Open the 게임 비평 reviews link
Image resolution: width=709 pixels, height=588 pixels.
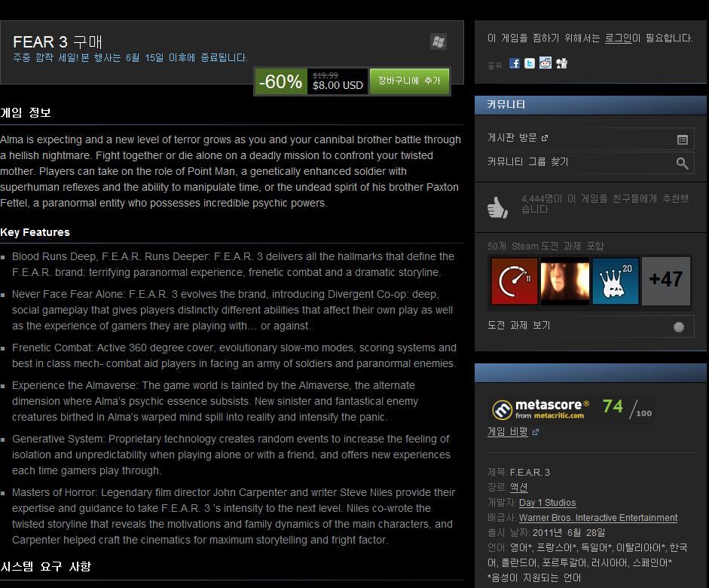[x=507, y=431]
